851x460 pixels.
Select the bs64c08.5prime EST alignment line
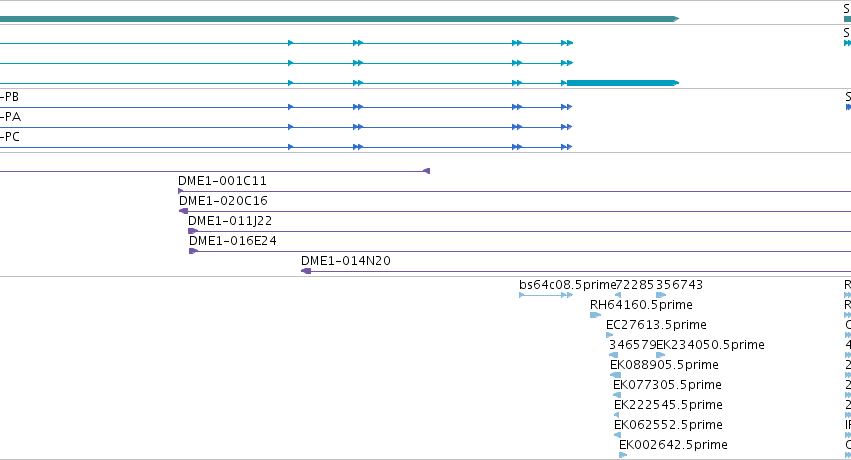tap(546, 295)
